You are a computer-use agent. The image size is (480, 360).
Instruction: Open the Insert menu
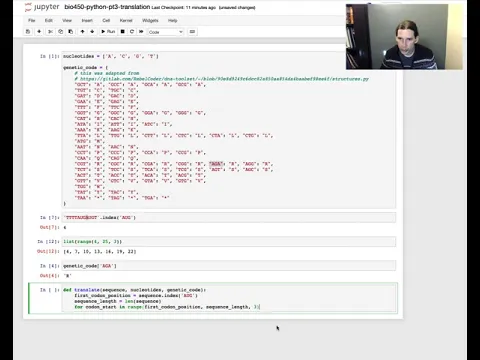pyautogui.click(x=87, y=20)
